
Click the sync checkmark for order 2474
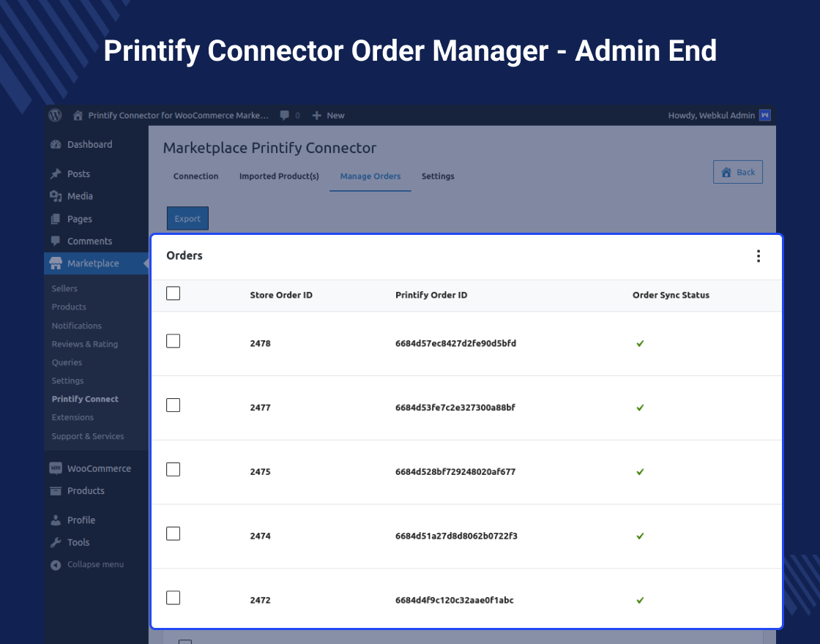[640, 536]
